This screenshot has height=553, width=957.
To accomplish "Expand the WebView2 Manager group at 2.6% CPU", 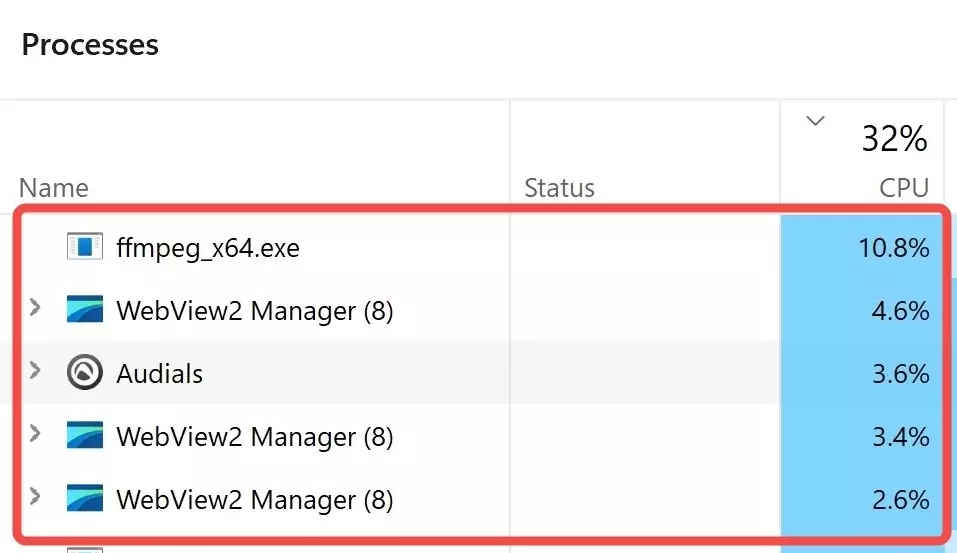I will (x=35, y=496).
